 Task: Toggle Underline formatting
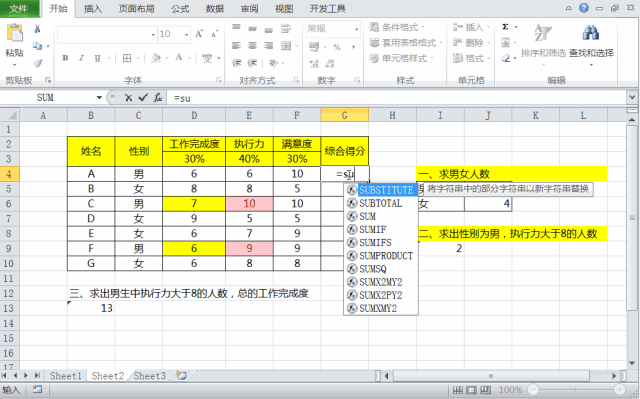click(x=97, y=58)
